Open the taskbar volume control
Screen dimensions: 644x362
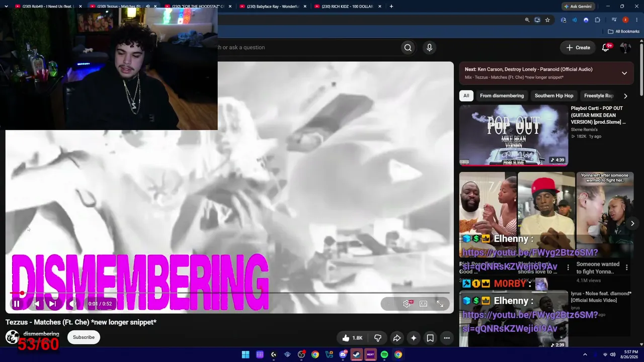point(613,354)
